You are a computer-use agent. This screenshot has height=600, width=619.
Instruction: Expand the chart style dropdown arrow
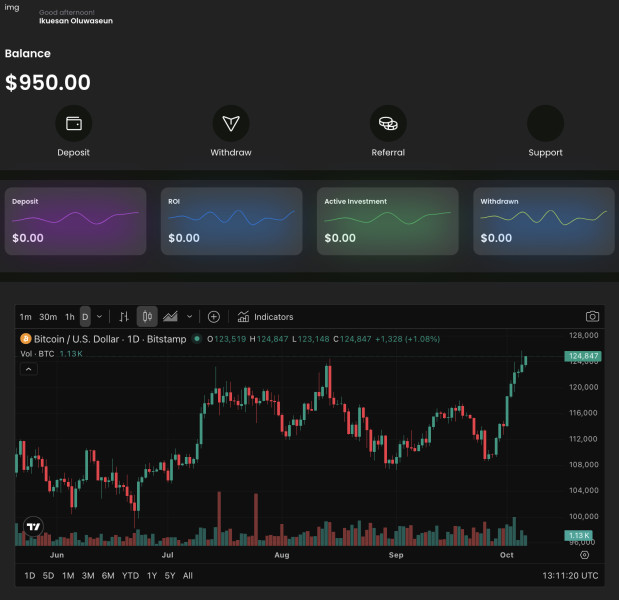[x=190, y=317]
